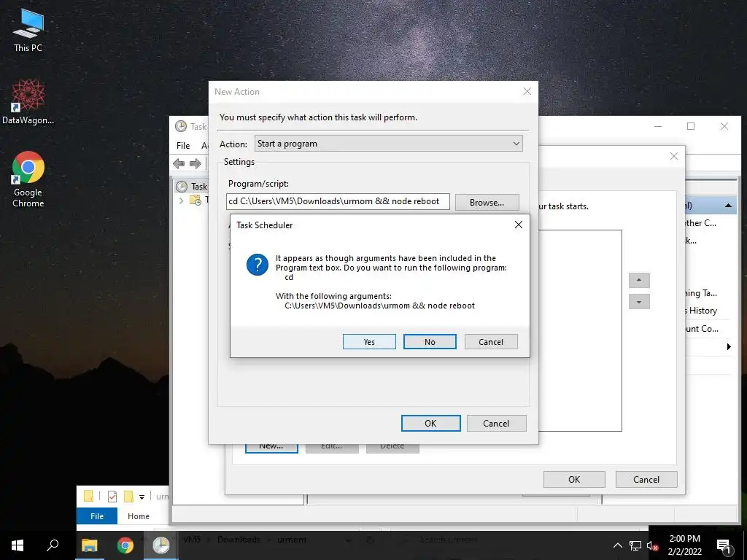This screenshot has height=560, width=747.
Task: Move action down with the down arrow button
Action: point(639,301)
